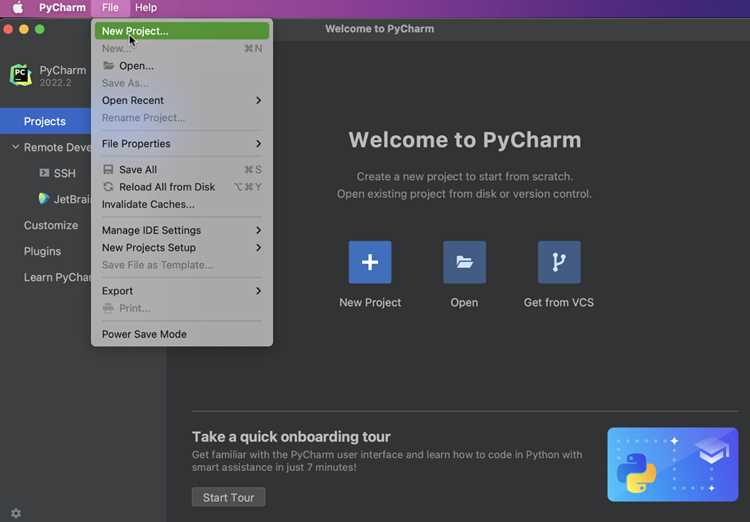750x522 pixels.
Task: Collapse the Remote Development section chevron
Action: tap(15, 147)
